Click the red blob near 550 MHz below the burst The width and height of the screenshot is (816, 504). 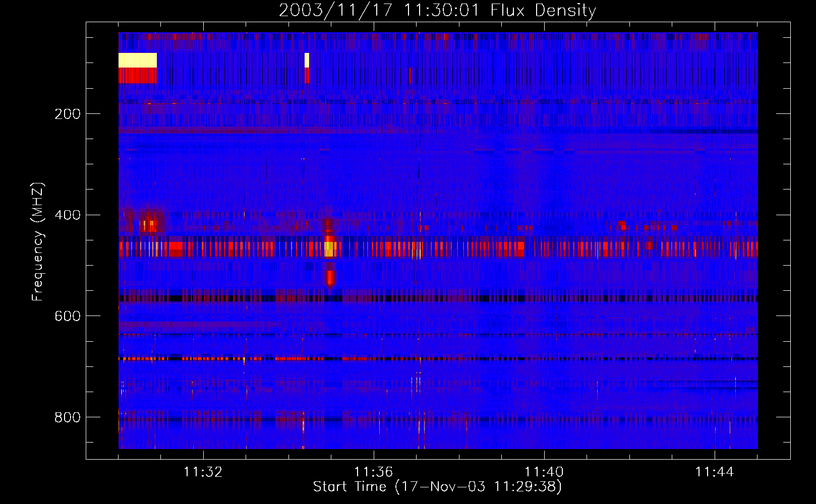coord(330,278)
